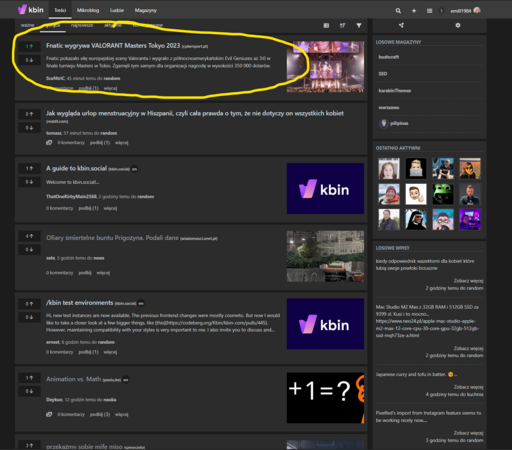The image size is (512, 450).
Task: Click cross-post icon on Animation vs. Math post
Action: point(49,414)
